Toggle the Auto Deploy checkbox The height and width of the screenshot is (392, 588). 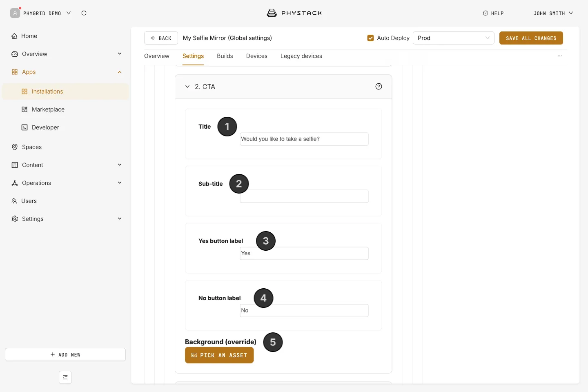[371, 38]
